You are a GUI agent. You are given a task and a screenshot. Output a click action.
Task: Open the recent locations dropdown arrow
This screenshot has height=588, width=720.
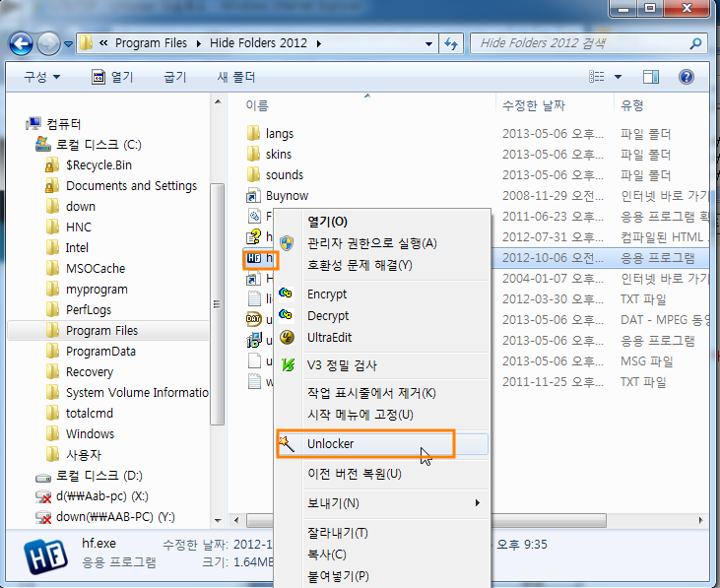pyautogui.click(x=68, y=44)
